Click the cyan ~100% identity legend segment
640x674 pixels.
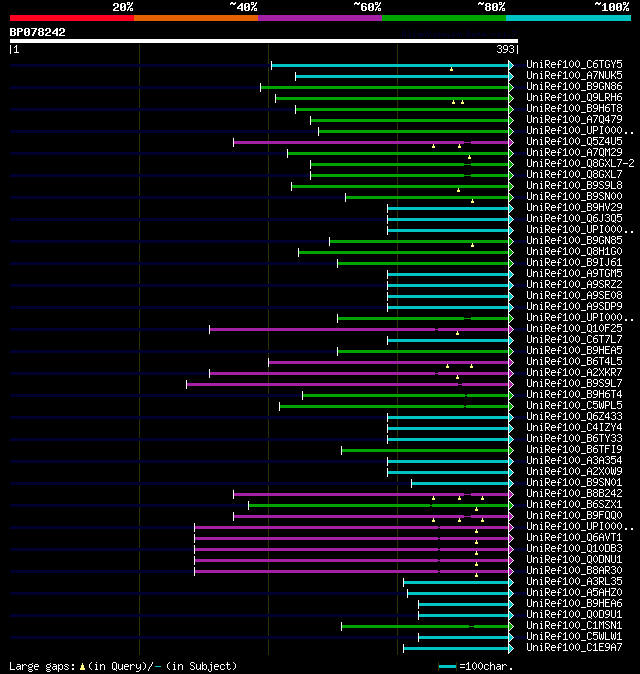pos(569,18)
